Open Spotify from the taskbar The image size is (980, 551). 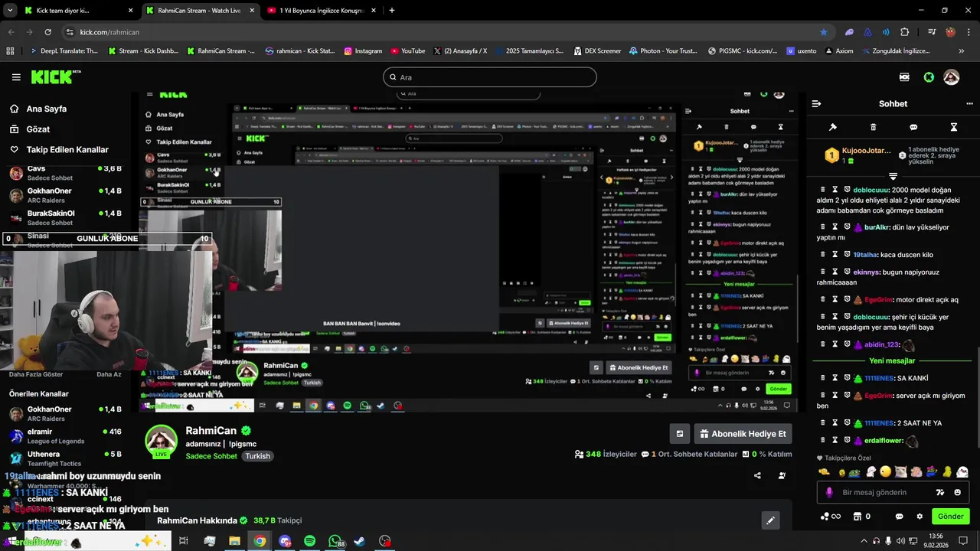click(309, 541)
